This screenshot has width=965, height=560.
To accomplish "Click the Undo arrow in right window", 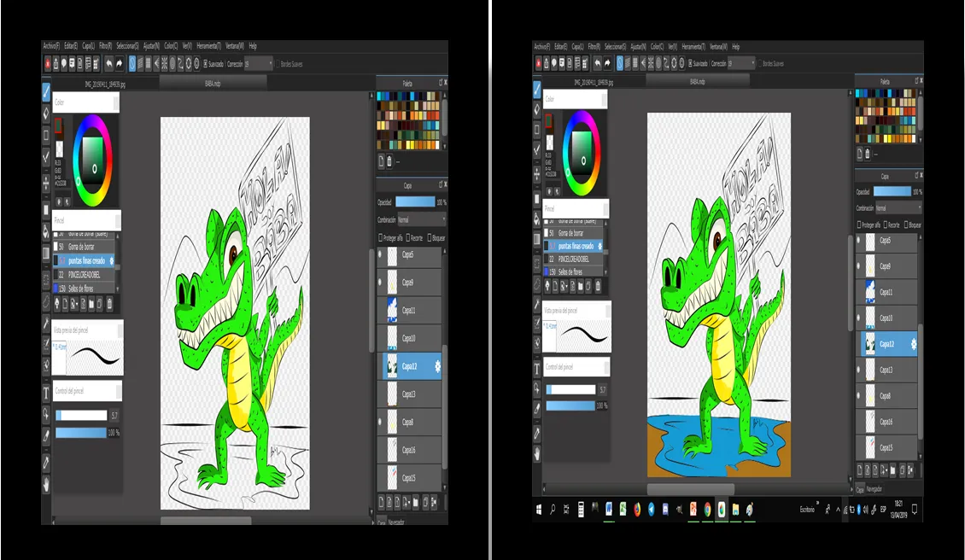I will [597, 63].
